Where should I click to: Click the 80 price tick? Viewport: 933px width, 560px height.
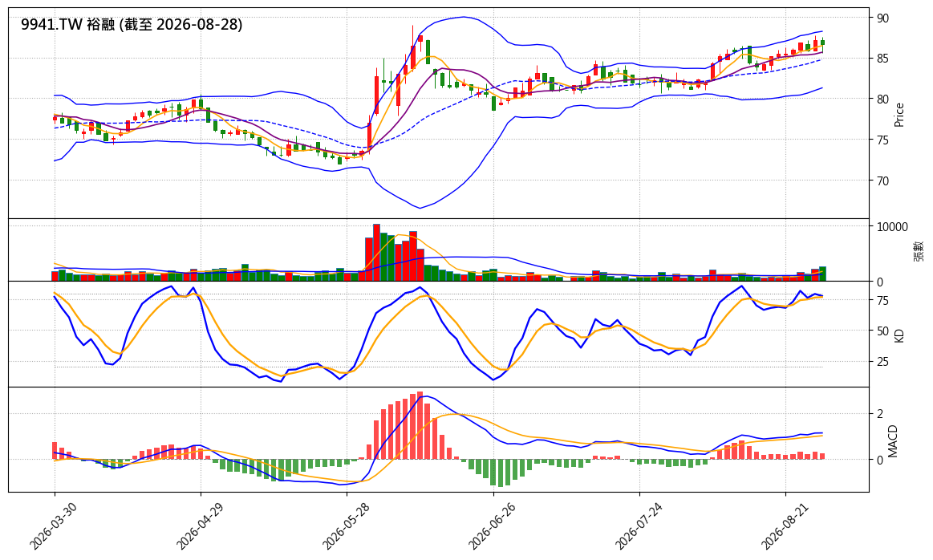pos(882,99)
